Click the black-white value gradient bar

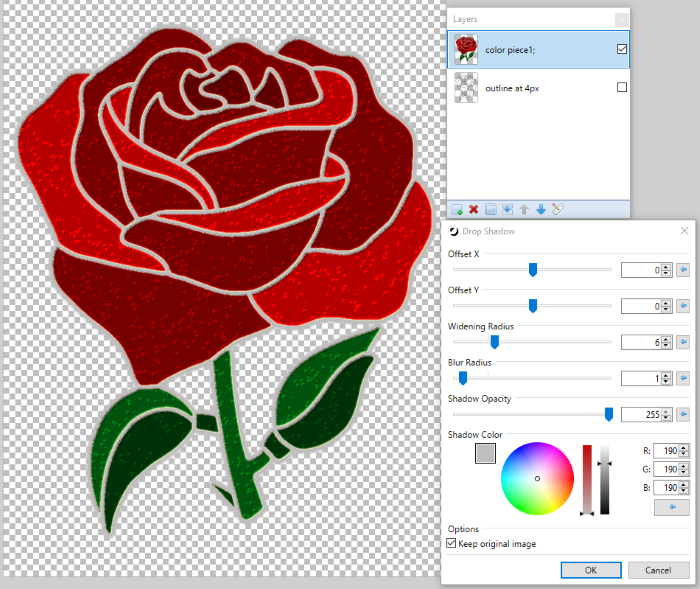(x=604, y=480)
